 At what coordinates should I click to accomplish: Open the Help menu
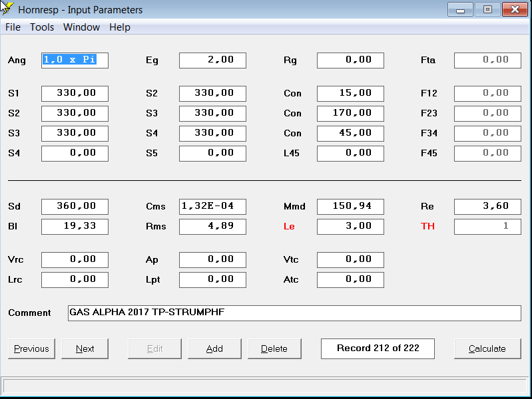[x=120, y=27]
